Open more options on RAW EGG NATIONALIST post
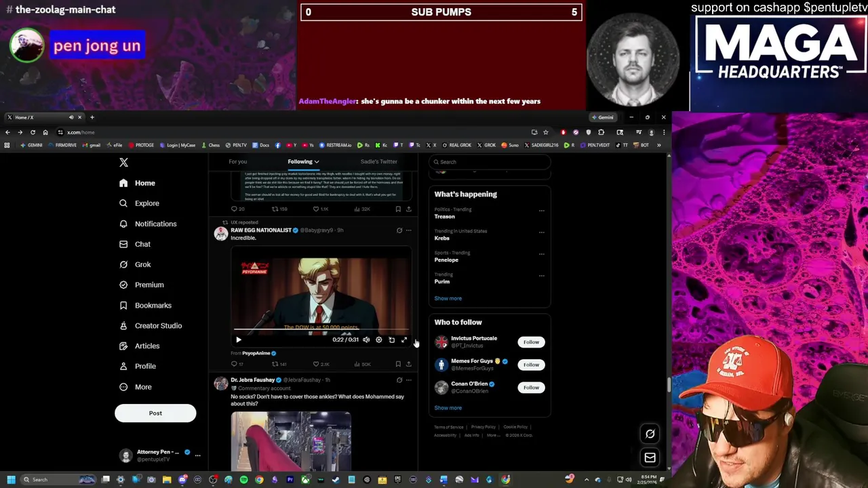This screenshot has height=488, width=868. pos(408,230)
